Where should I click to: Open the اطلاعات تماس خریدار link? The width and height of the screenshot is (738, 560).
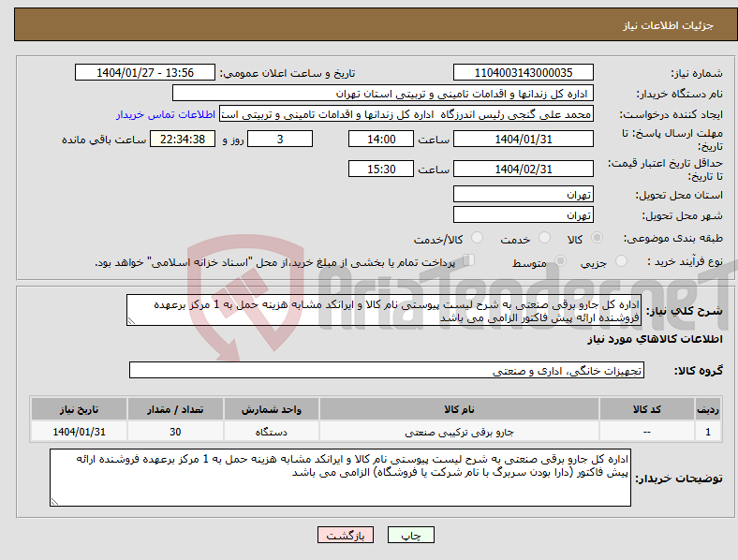pos(166,114)
